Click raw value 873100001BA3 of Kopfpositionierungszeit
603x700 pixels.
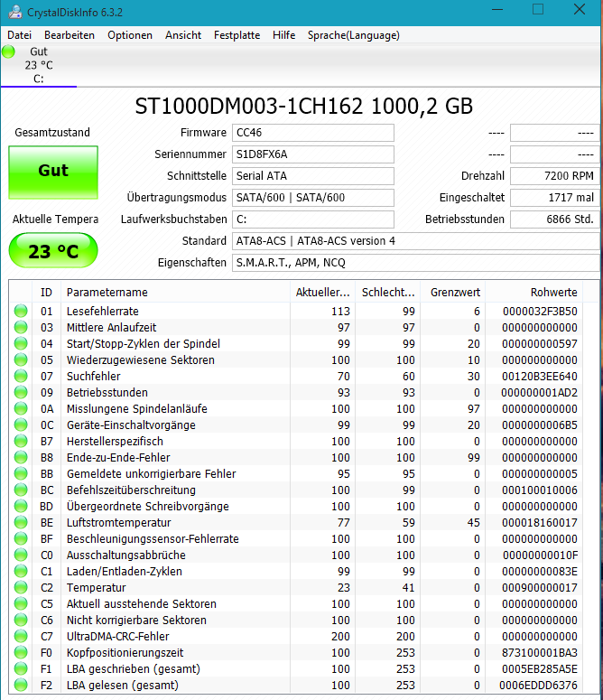point(540,653)
